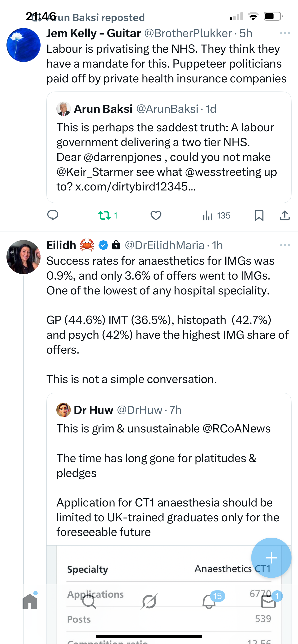Open more options on Jem Kelly's post
This screenshot has width=298, height=644.
285,33
